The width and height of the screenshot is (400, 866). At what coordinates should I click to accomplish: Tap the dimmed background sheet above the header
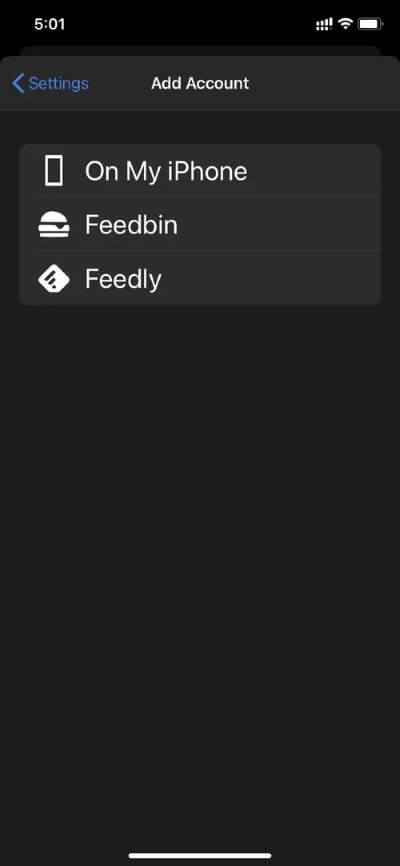[200, 51]
